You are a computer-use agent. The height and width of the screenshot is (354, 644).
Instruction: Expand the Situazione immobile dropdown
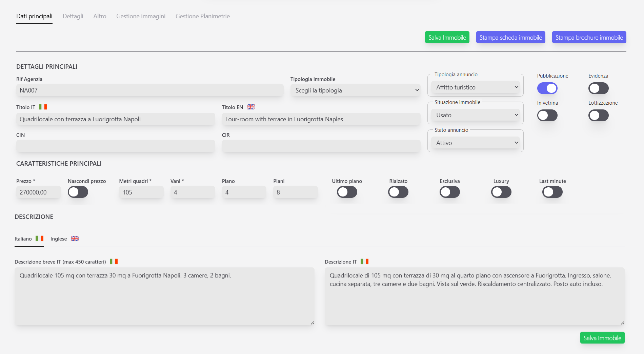click(x=476, y=115)
